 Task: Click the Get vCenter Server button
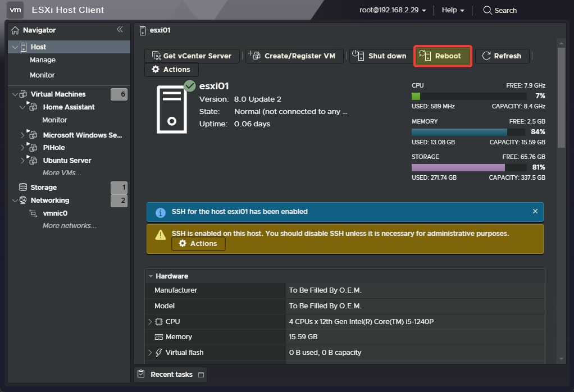tap(192, 56)
